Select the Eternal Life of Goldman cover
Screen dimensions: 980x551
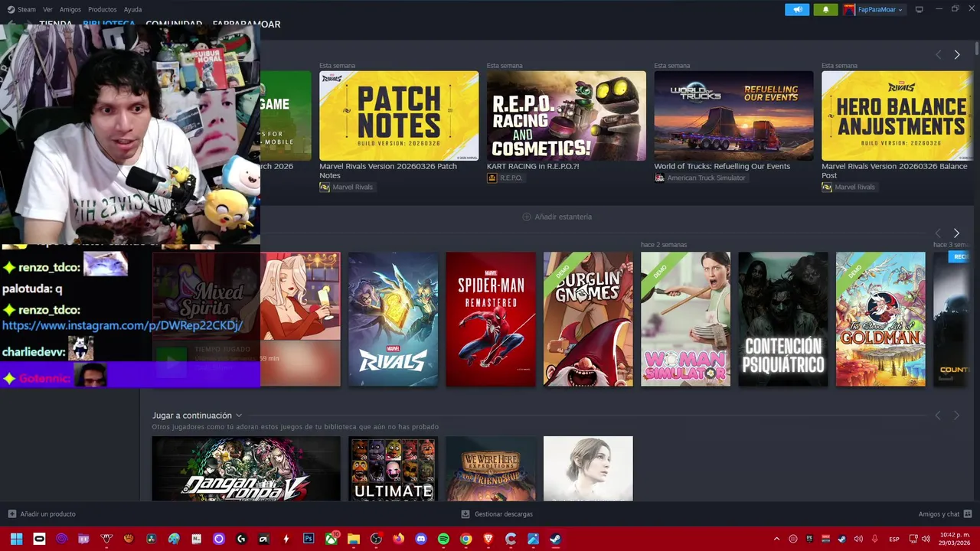(880, 319)
